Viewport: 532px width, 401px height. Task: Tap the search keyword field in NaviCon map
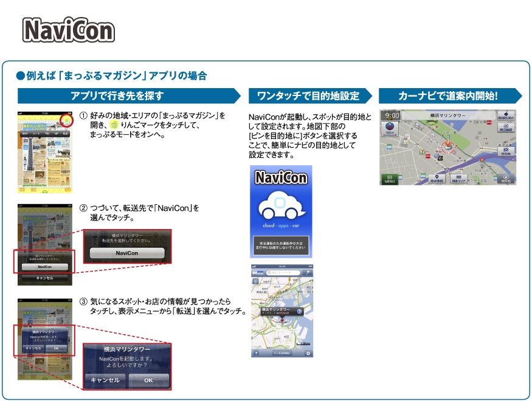pos(284,273)
